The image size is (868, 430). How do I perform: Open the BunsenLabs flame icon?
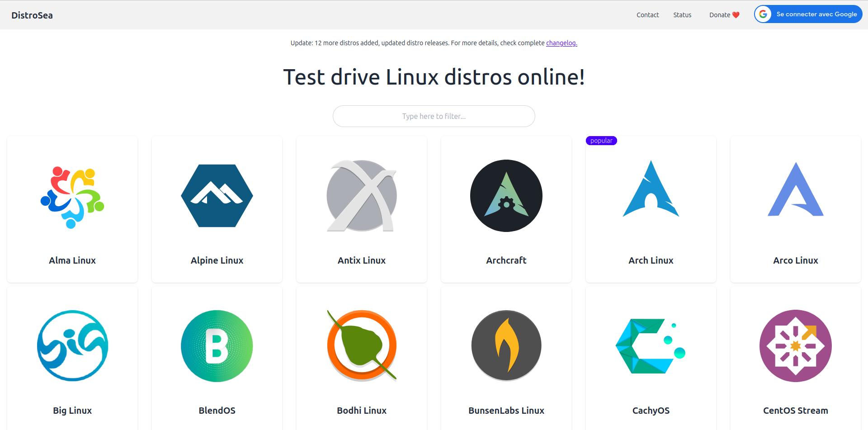click(x=506, y=346)
